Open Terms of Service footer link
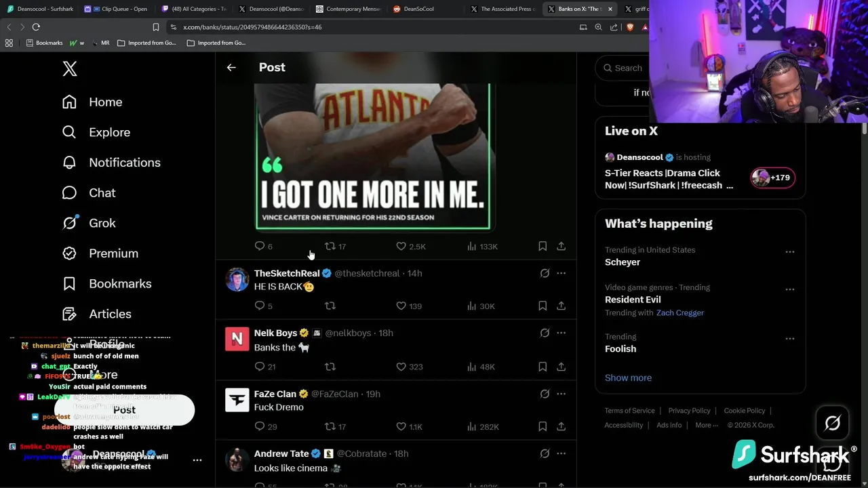 pos(630,411)
